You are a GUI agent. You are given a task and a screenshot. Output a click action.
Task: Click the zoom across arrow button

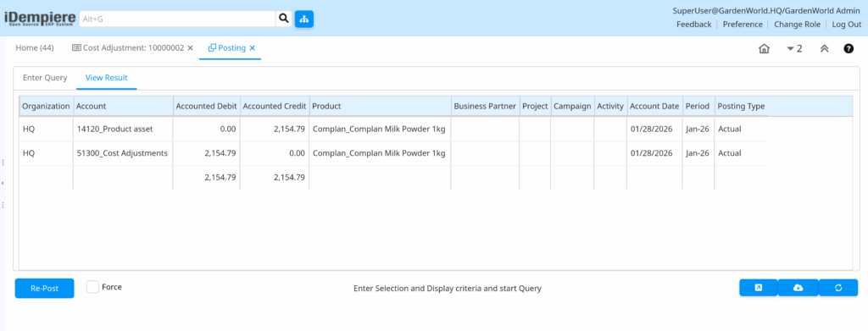759,287
